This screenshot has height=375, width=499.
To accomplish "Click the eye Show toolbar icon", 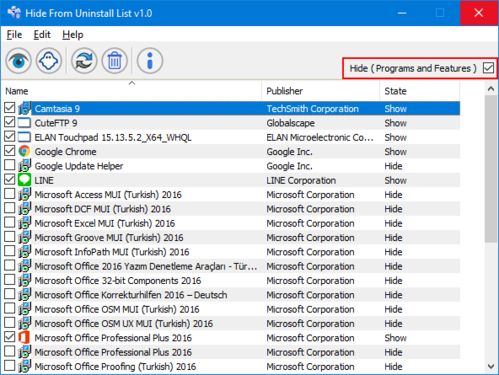I will coord(18,61).
